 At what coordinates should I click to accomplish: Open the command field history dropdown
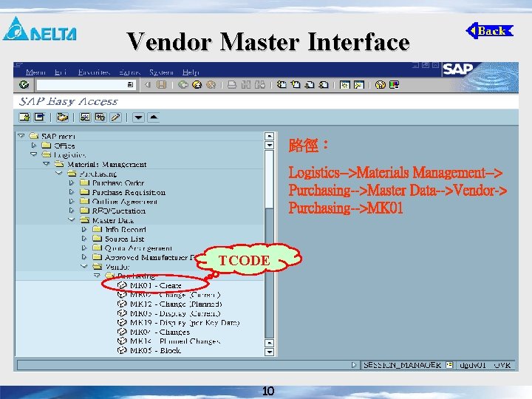130,84
